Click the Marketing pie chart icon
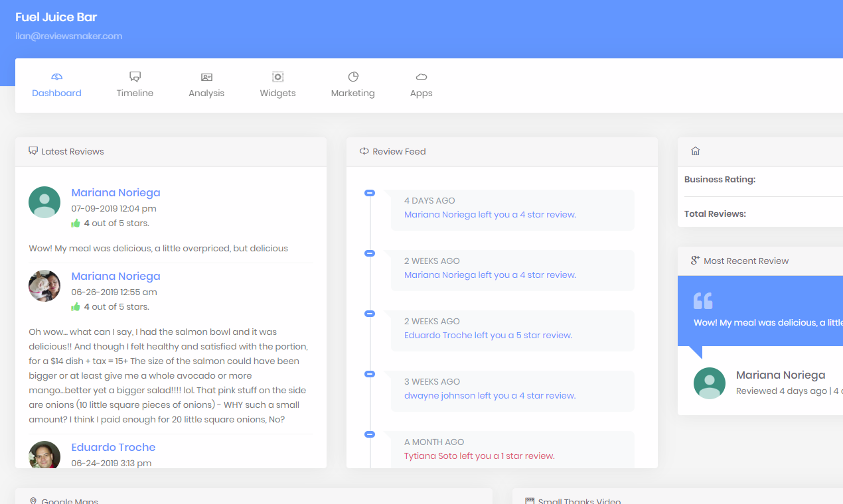The width and height of the screenshot is (843, 504). (x=353, y=77)
